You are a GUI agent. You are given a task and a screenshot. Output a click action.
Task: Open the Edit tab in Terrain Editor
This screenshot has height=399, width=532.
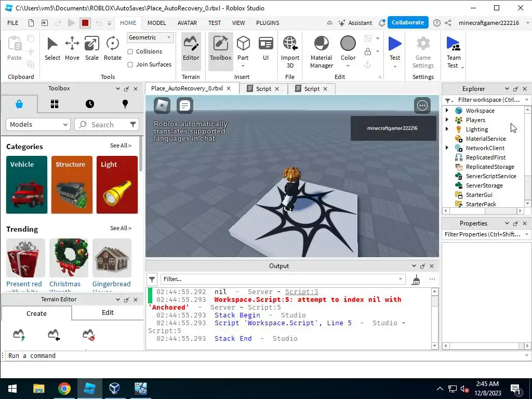[108, 312]
